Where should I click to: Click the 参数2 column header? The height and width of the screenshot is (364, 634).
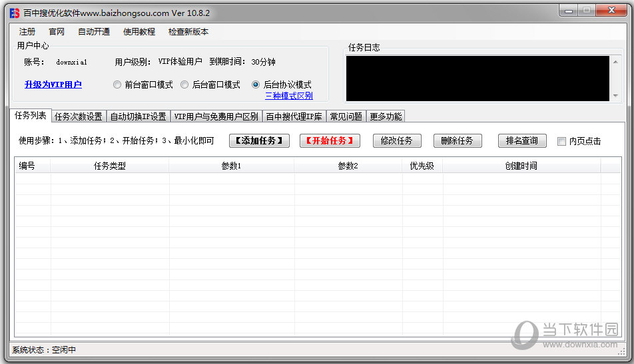tap(348, 166)
